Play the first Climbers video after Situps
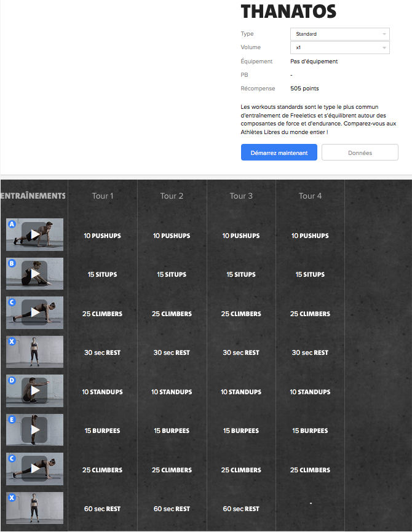The width and height of the screenshot is (412, 532). coord(34,312)
